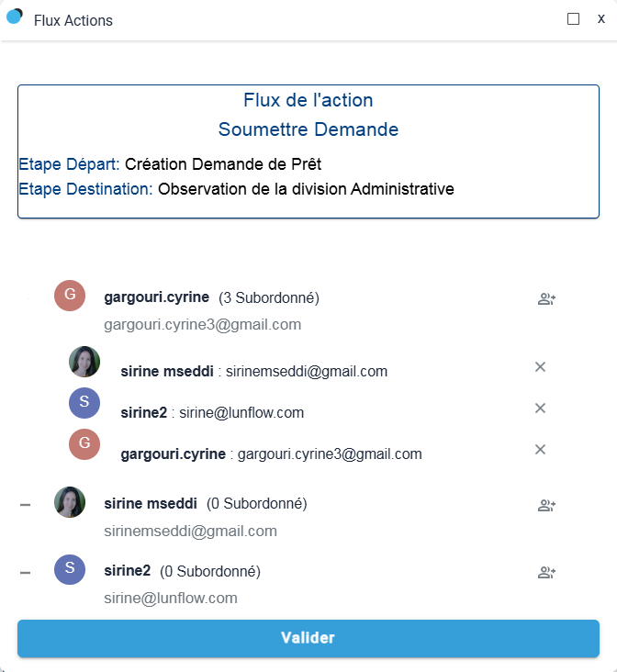Click add-user icon beside sirine mseddi (0 Subordonné)
The image size is (617, 672).
(x=546, y=505)
